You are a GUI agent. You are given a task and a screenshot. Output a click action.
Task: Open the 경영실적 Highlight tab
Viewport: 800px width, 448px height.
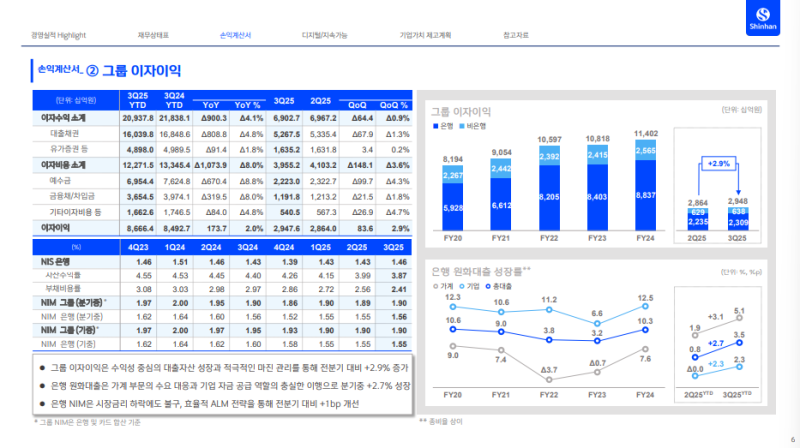coord(58,35)
